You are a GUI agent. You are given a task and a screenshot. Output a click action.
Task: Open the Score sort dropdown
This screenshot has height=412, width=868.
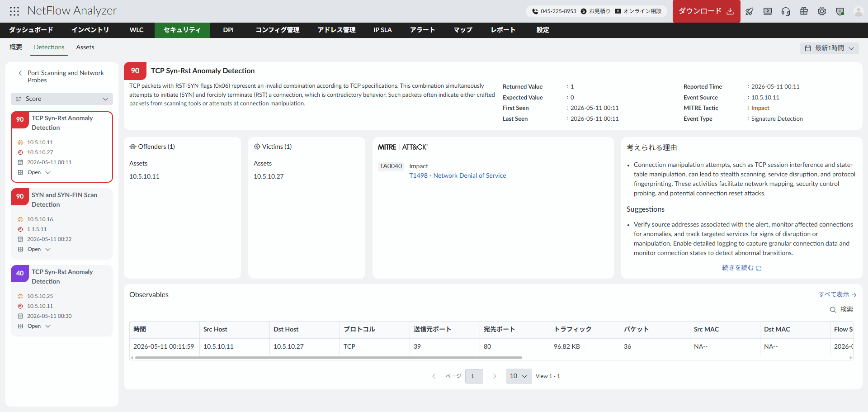[x=62, y=99]
